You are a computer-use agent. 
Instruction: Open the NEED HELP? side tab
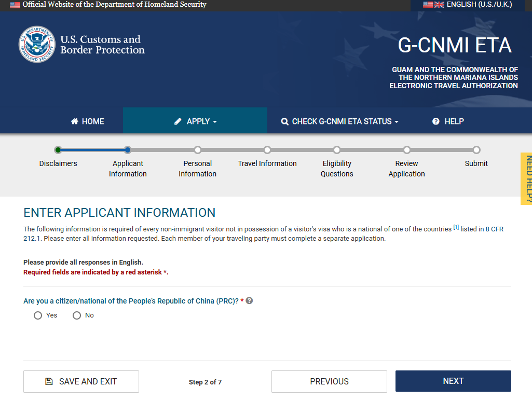[527, 179]
